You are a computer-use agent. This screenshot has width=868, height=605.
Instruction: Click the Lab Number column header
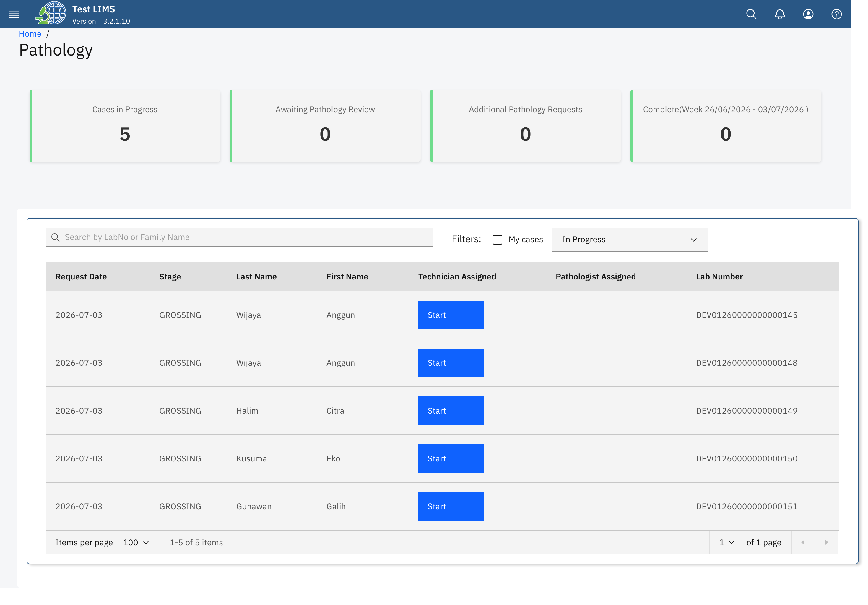(719, 277)
